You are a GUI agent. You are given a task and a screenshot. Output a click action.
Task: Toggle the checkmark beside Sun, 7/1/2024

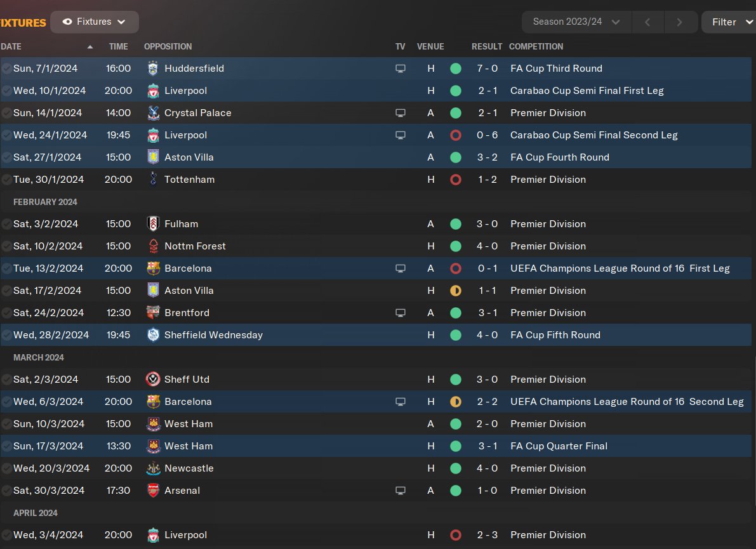(x=6, y=69)
